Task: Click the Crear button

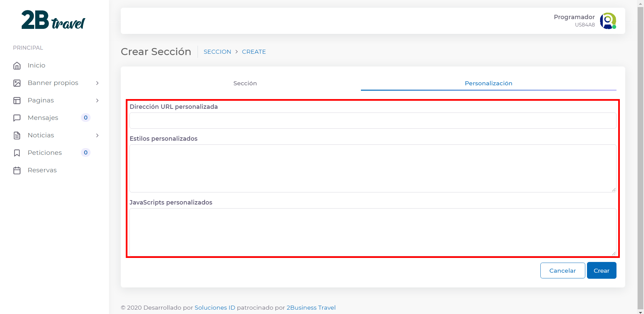Action: tap(601, 271)
